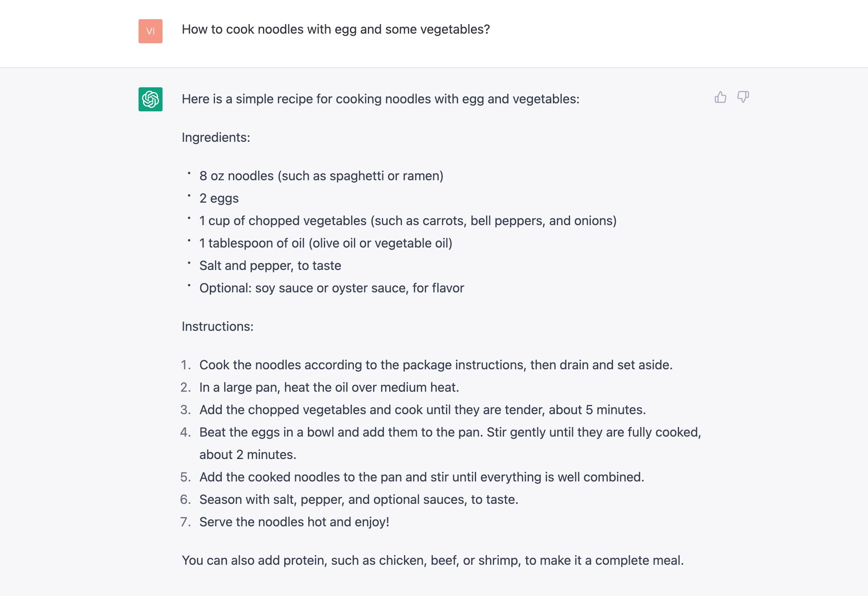Click the thumbs down icon
The height and width of the screenshot is (596, 868).
743,97
